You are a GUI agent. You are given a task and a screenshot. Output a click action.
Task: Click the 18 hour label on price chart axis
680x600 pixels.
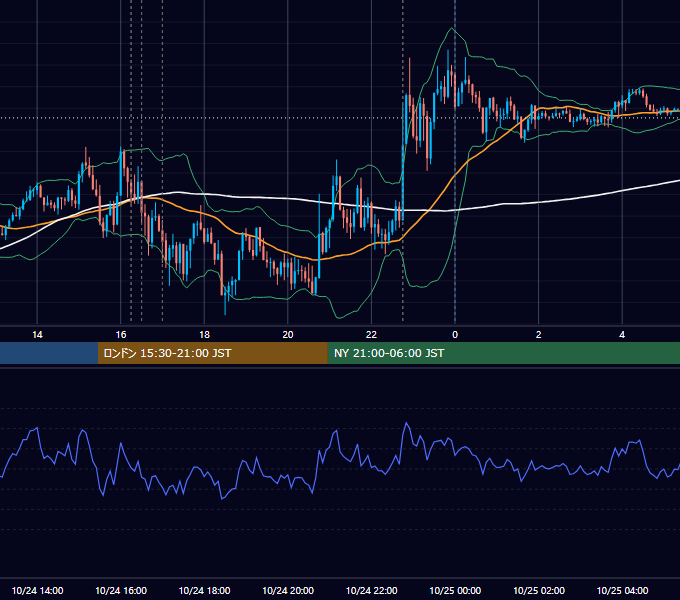[x=204, y=335]
